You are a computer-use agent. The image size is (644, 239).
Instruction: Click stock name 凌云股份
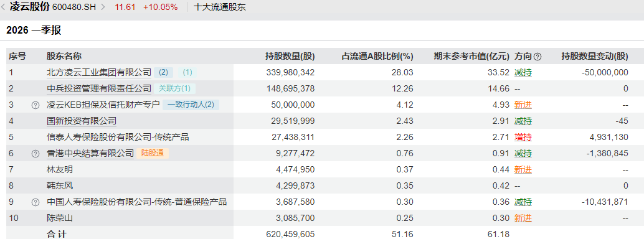click(29, 7)
